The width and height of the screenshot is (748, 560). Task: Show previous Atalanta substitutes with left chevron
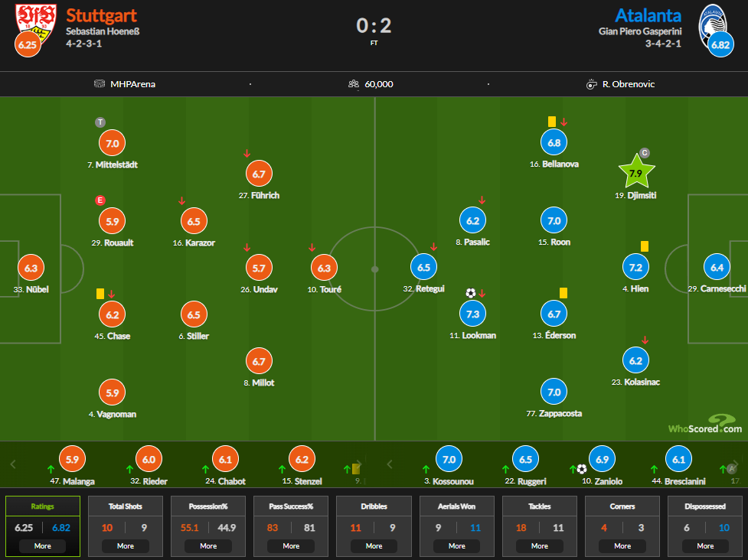390,464
